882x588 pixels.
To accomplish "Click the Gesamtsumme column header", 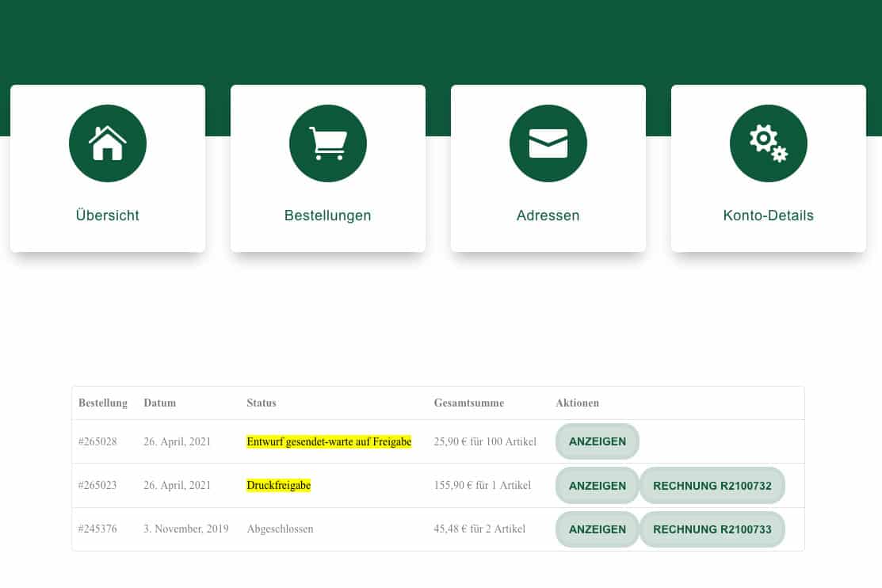I will (x=468, y=403).
